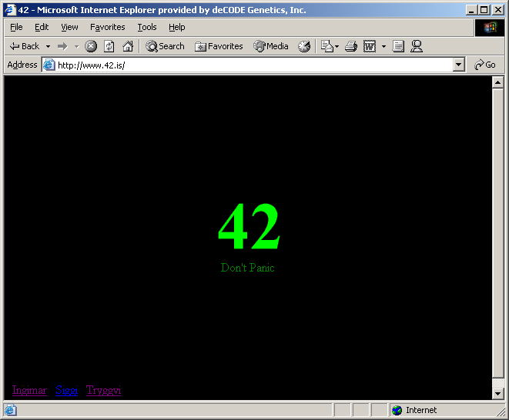Minimize the Internet Explorer window
509x420 pixels.
(x=471, y=10)
